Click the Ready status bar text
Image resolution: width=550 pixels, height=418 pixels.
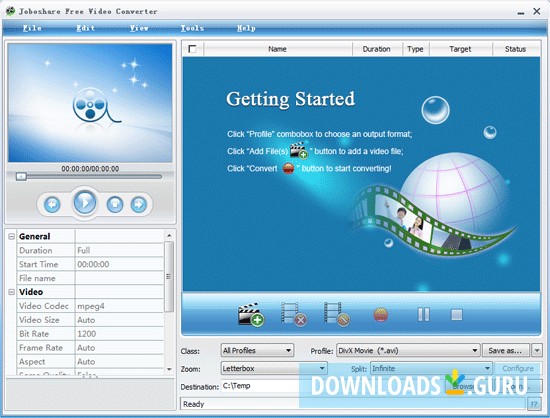(x=194, y=404)
